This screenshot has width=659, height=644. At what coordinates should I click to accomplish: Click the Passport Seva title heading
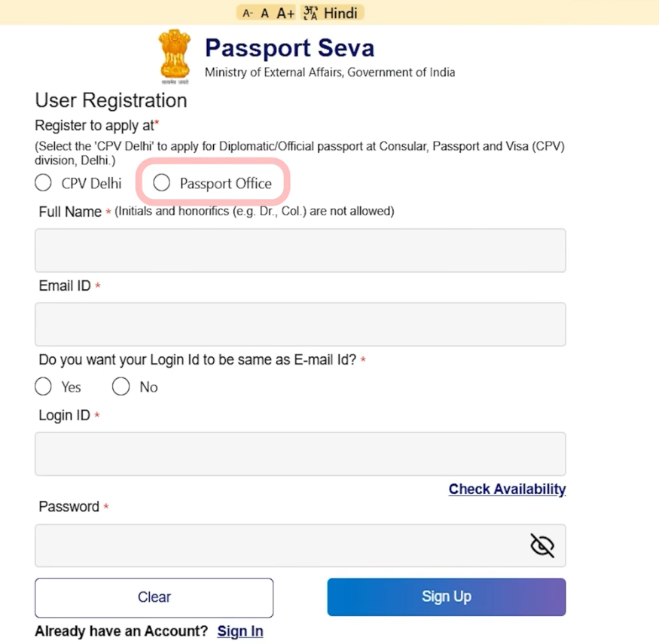[x=289, y=48]
